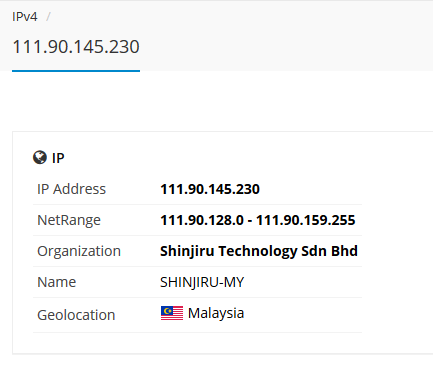This screenshot has width=433, height=374.
Task: Click the IP Address row label
Action: tap(71, 189)
